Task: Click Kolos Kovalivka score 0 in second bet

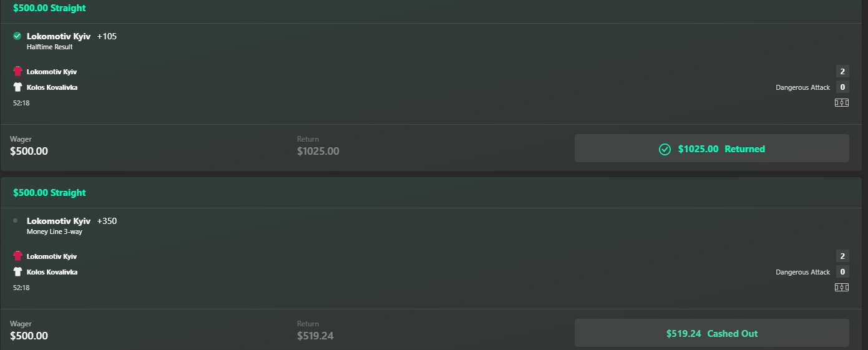Action: pyautogui.click(x=842, y=271)
